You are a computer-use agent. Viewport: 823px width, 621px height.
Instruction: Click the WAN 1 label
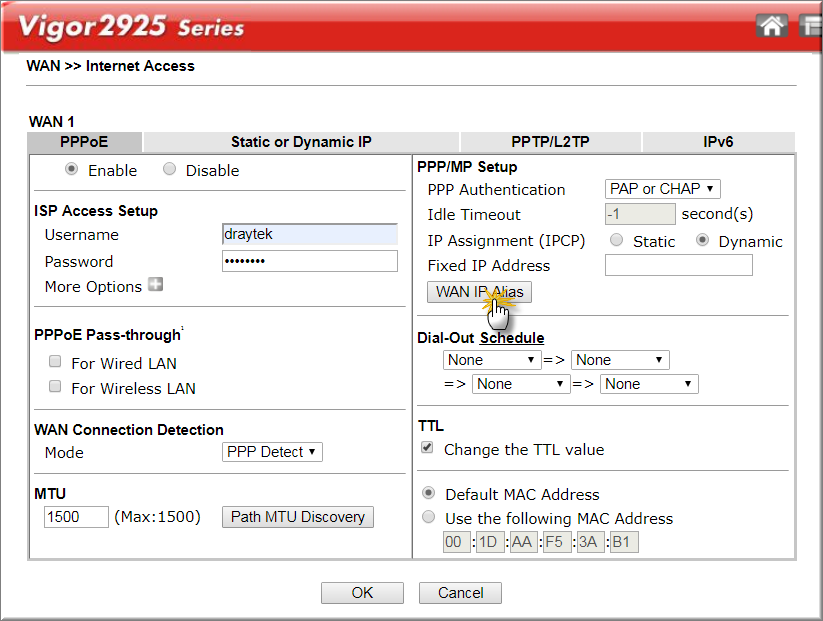click(x=51, y=122)
